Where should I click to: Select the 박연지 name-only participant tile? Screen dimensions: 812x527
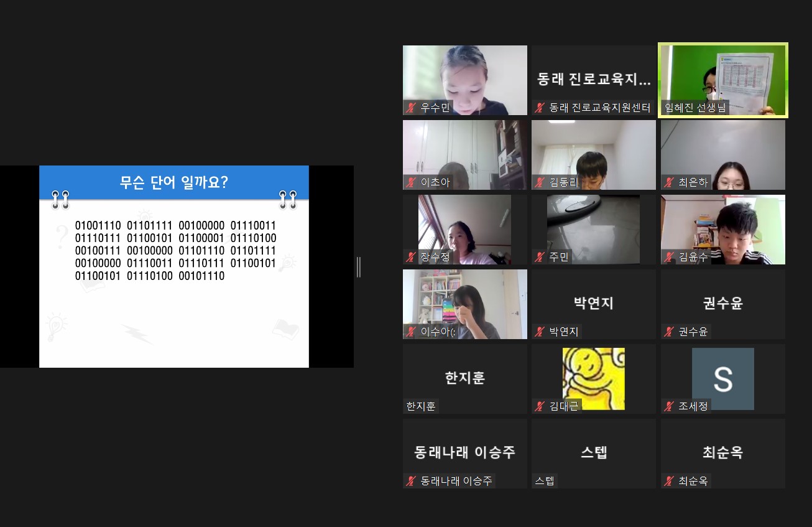point(594,304)
